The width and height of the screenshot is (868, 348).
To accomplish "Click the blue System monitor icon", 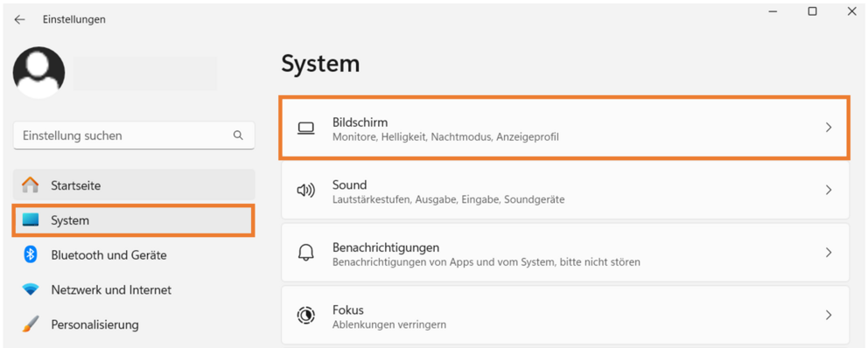I will tap(31, 220).
